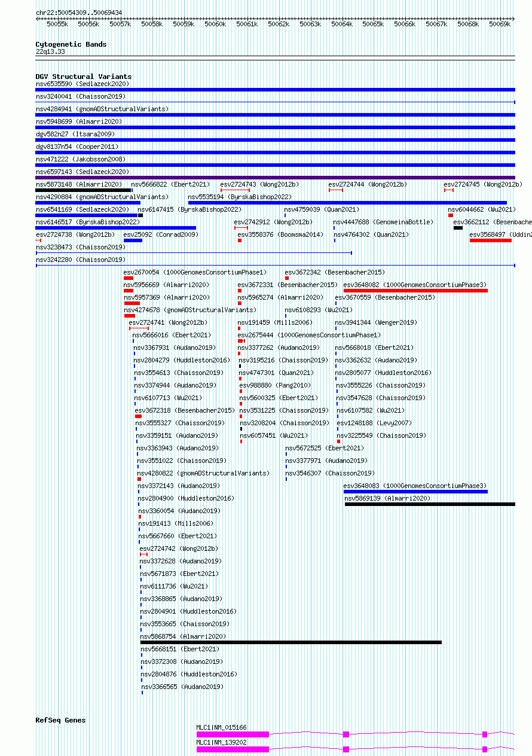Viewport: 532px width, 756px height.
Task: Click nsv6111736 (Wu2021) label
Action: (174, 587)
